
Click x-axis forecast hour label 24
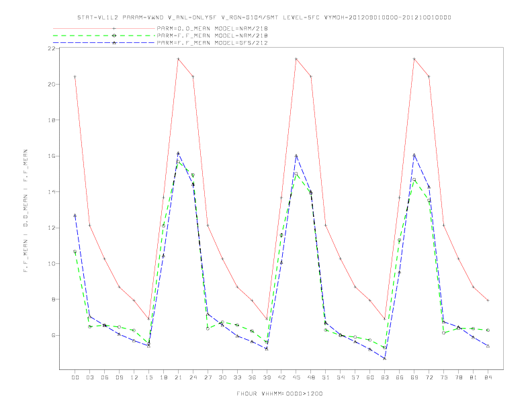[193, 377]
